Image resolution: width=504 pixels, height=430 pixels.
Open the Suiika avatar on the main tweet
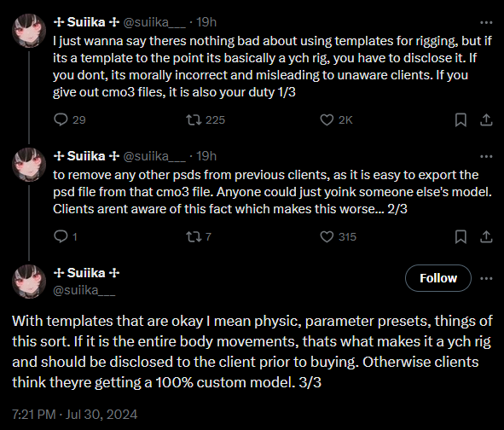(29, 282)
